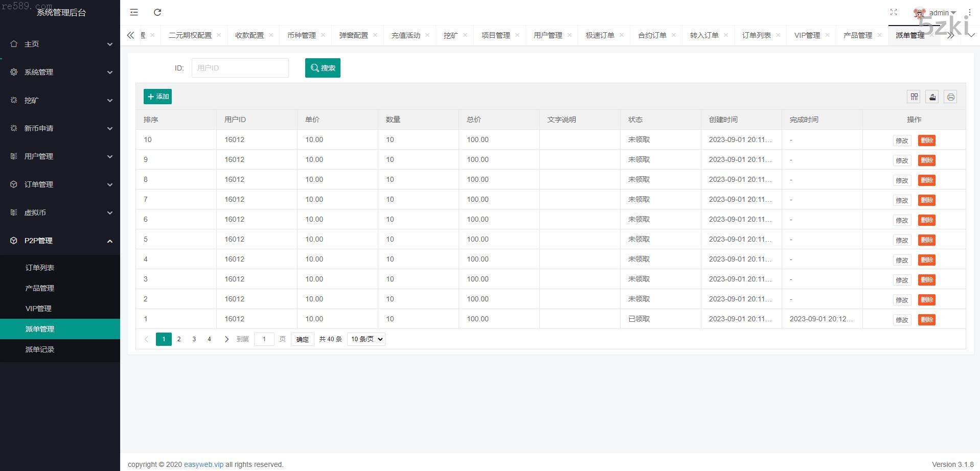This screenshot has width=980, height=471.
Task: Toggle fullscreen mode icon
Action: point(893,12)
